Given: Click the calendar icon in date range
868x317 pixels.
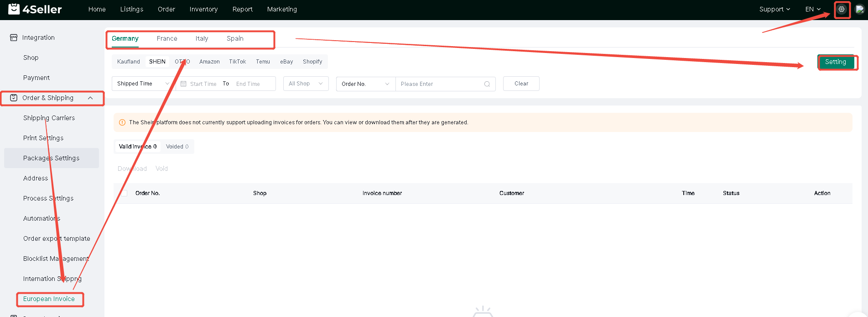Looking at the screenshot, I should (x=183, y=84).
